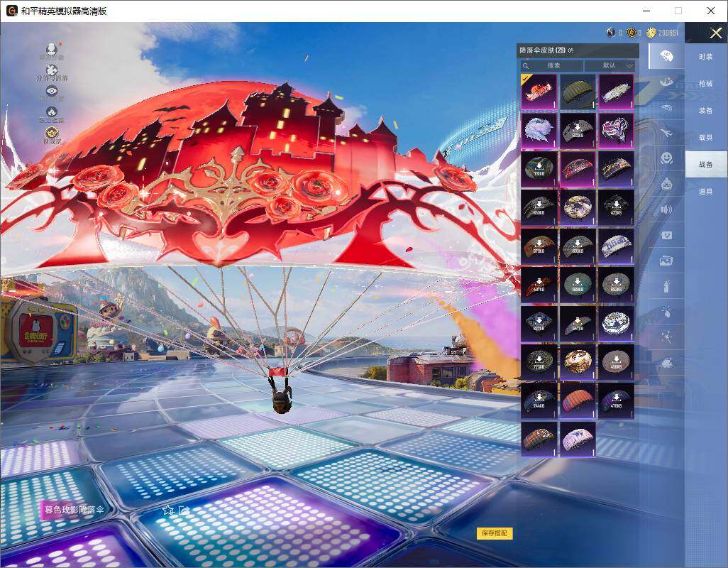Image resolution: width=728 pixels, height=568 pixels.
Task: Download the 244KB parachute skin
Action: [539, 400]
